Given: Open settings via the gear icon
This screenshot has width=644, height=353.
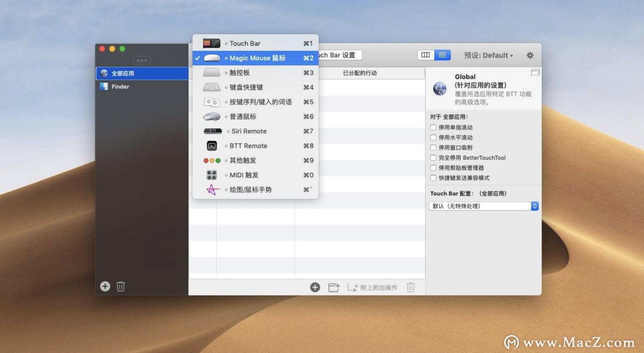Looking at the screenshot, I should (530, 55).
